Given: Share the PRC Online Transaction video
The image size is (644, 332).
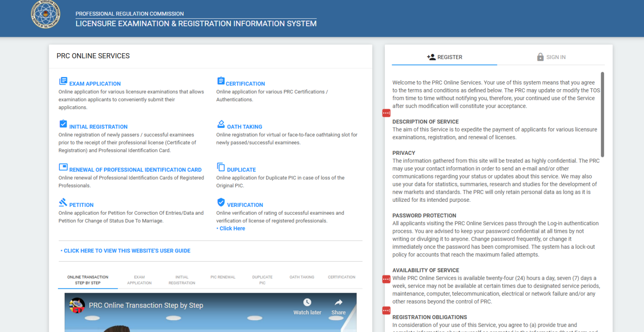Looking at the screenshot, I should 338,307.
